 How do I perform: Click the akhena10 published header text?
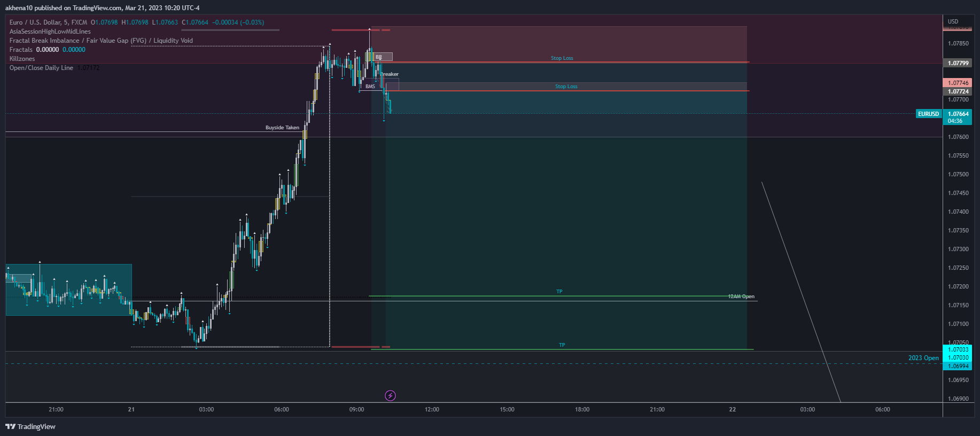pyautogui.click(x=102, y=8)
